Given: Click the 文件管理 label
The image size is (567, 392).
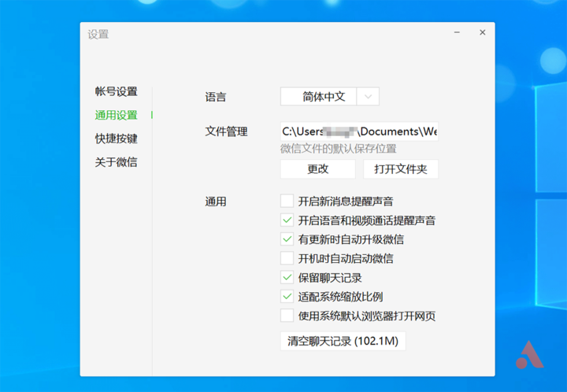Looking at the screenshot, I should pyautogui.click(x=226, y=131).
